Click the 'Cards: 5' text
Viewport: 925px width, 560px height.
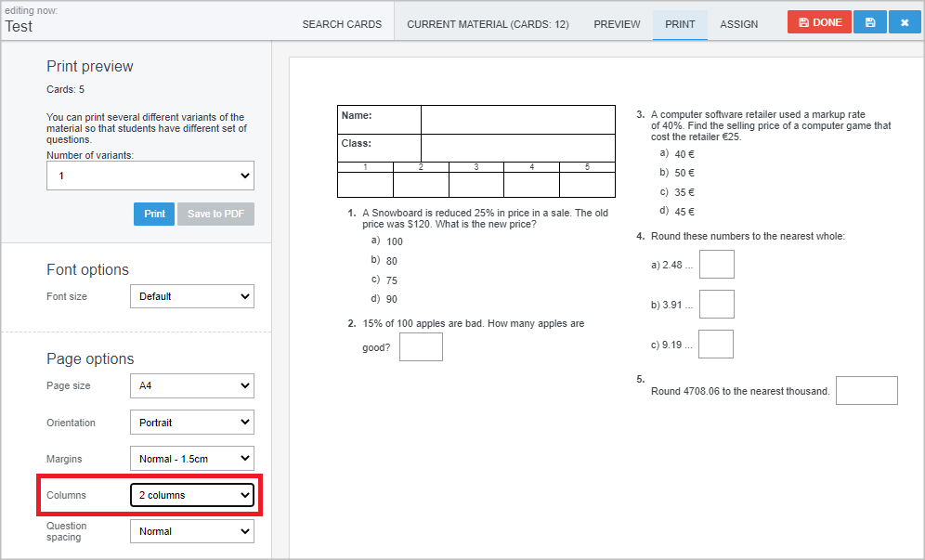click(66, 89)
